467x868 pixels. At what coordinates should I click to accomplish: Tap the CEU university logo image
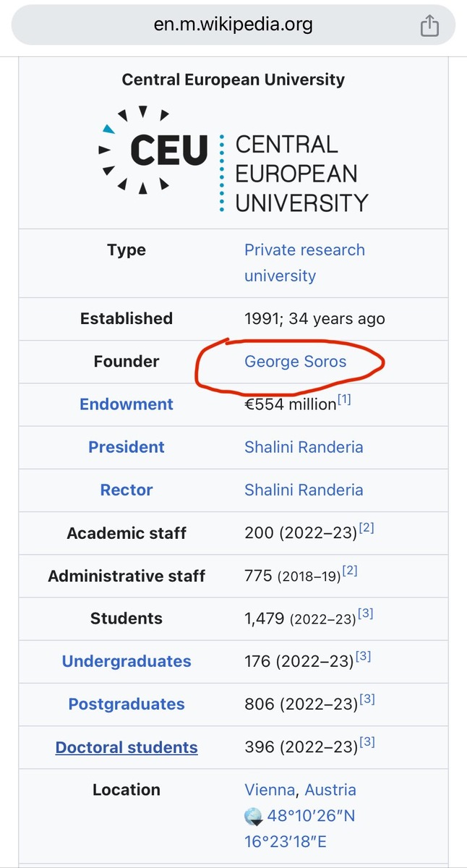point(233,159)
